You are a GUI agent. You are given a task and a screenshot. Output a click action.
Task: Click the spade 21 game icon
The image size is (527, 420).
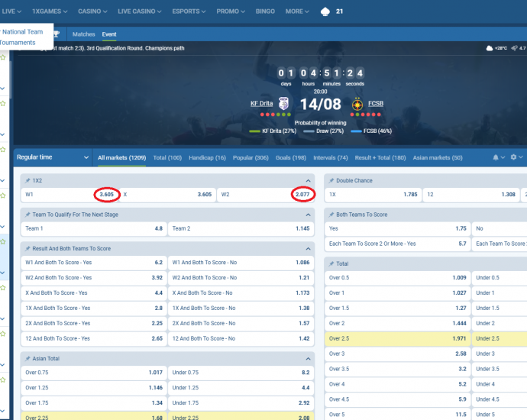click(x=332, y=11)
